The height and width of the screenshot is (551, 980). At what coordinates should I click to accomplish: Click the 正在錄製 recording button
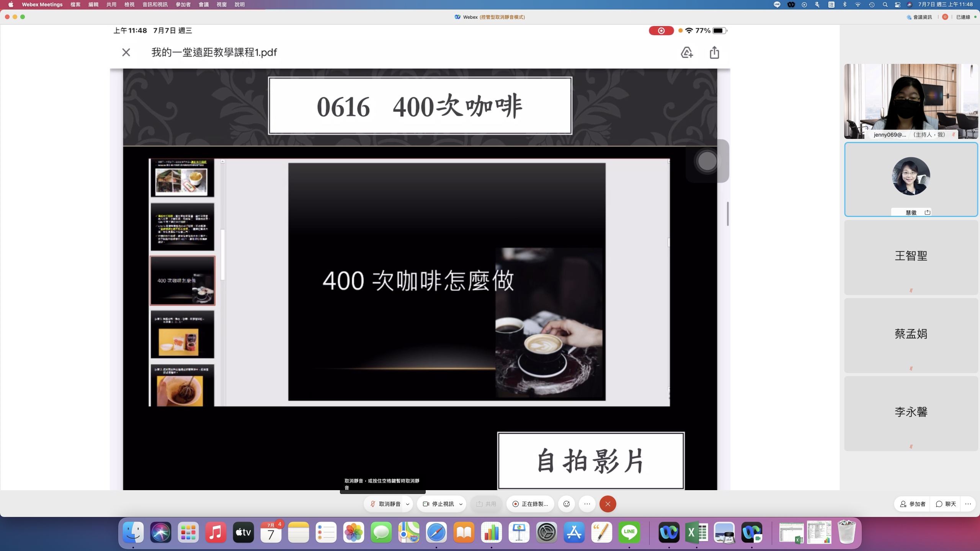[531, 504]
